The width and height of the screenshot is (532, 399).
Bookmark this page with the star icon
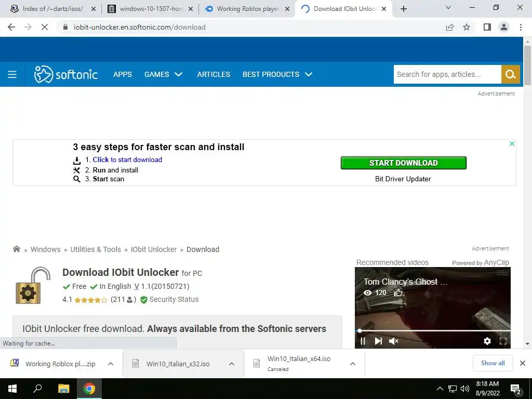click(x=467, y=27)
